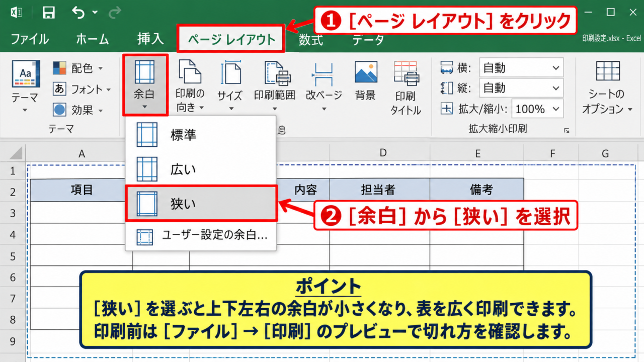The height and width of the screenshot is (362, 644).
Task: Open the テーマ themes gallery
Action: [x=25, y=86]
